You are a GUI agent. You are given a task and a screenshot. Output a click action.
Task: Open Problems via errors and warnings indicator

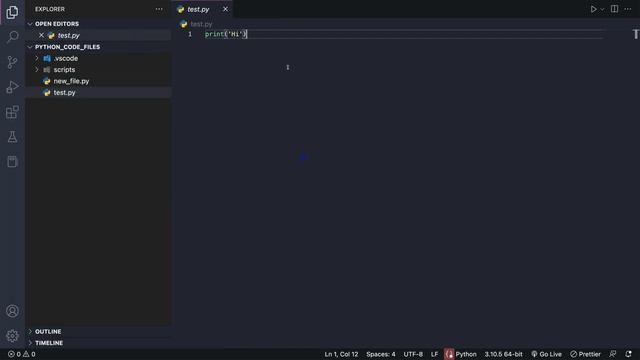pos(22,354)
